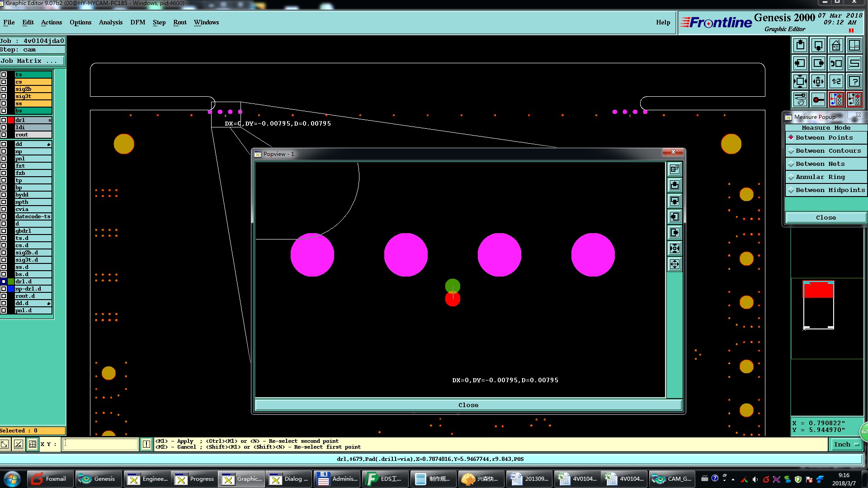Click green color swatch of drl.d layer

11,282
